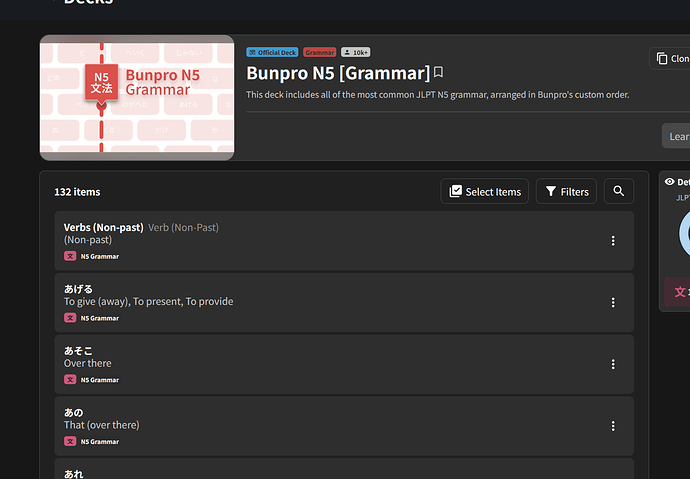
Task: Click the bookmark icon beside the deck title
Action: (438, 72)
